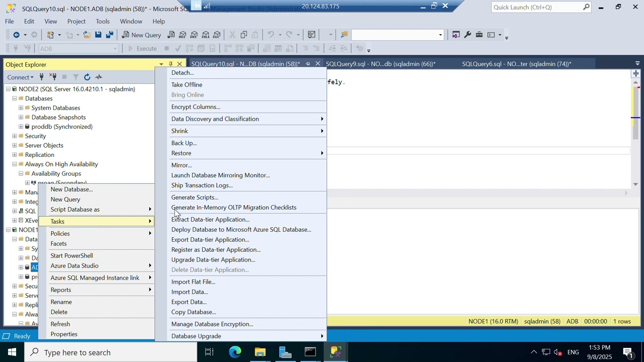644x362 pixels.
Task: Click the DAX query toolbar icon
Action: point(216,35)
